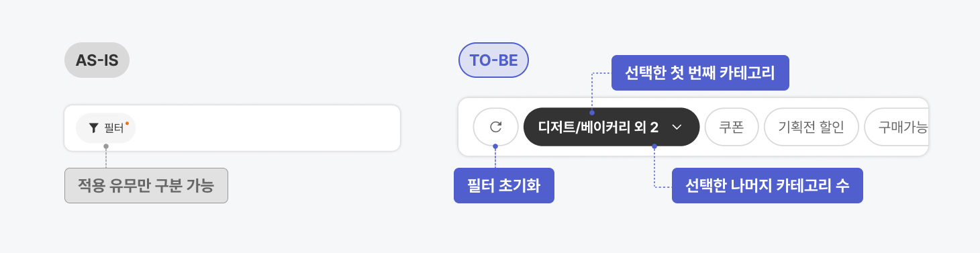Screen dimensions: 980x253
Task: Click the gray 적용 유무만 구분 가능 label
Action: 146,185
